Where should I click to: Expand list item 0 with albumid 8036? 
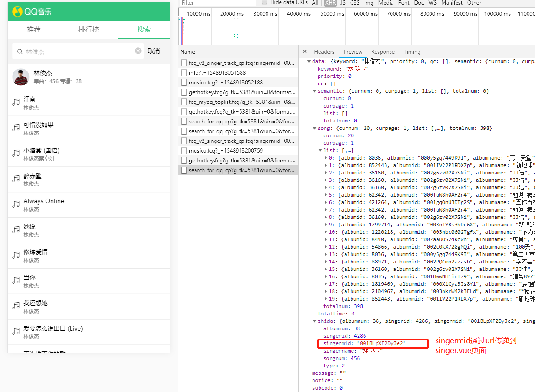tap(326, 158)
